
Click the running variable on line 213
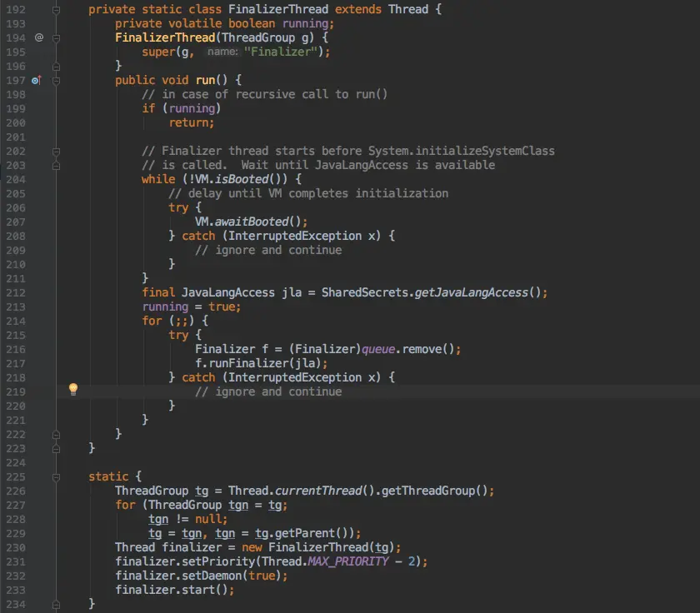pyautogui.click(x=164, y=306)
